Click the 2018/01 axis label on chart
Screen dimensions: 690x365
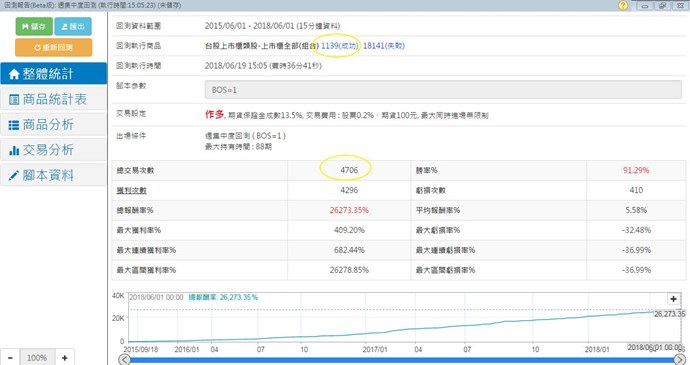coord(597,349)
